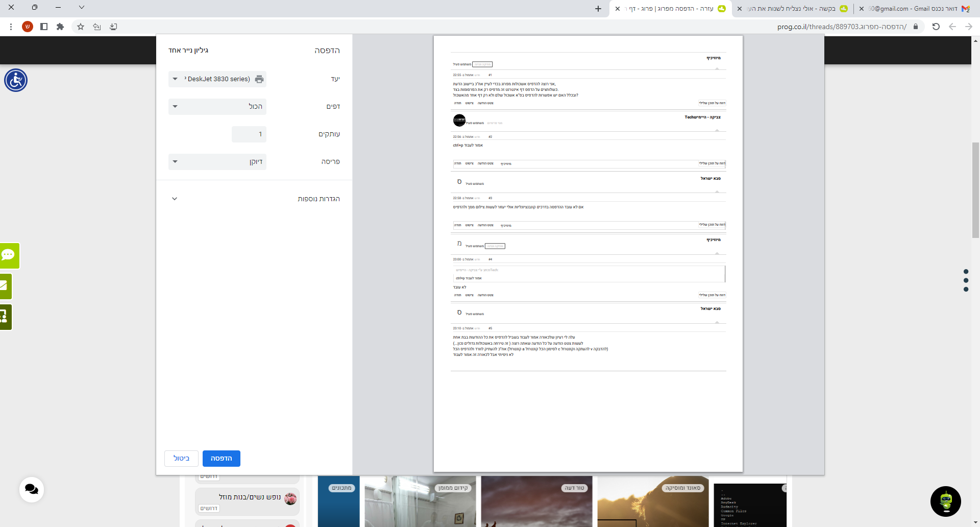This screenshot has width=980, height=527.
Task: Expand 'הגדרות נוספות' more settings
Action: [254, 199]
